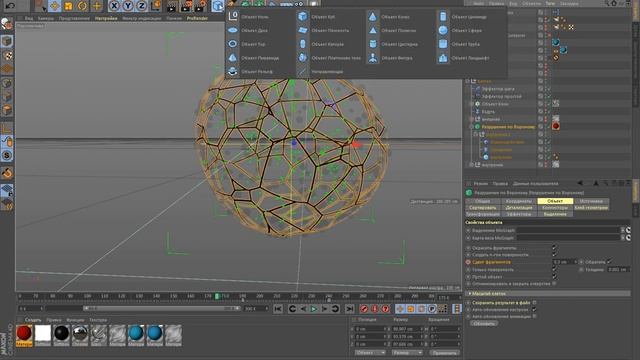Click the 'Обновить' button
This screenshot has height=360, width=640.
(x=484, y=323)
